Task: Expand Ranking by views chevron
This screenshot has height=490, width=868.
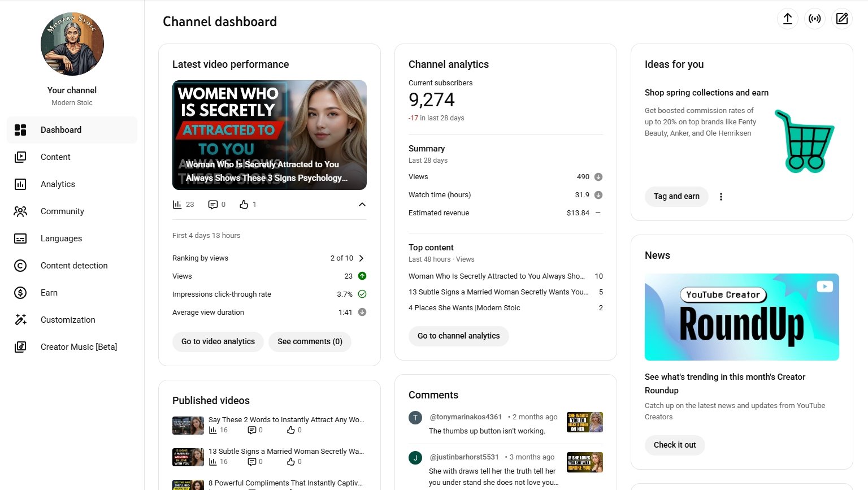Action: click(362, 258)
